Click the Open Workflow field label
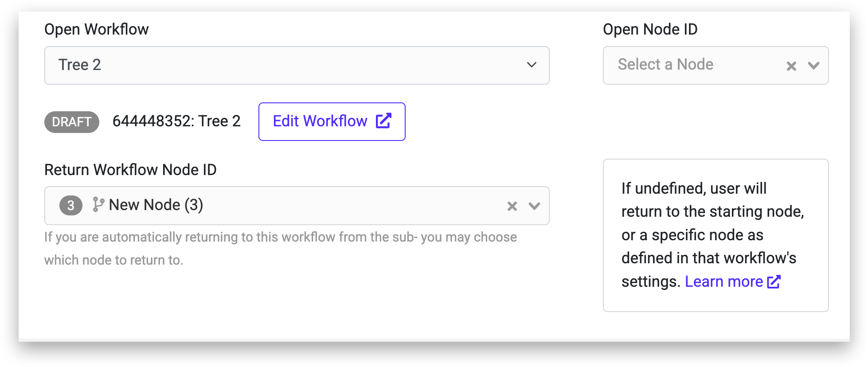Screen dimensions: 868x367 pos(97,29)
